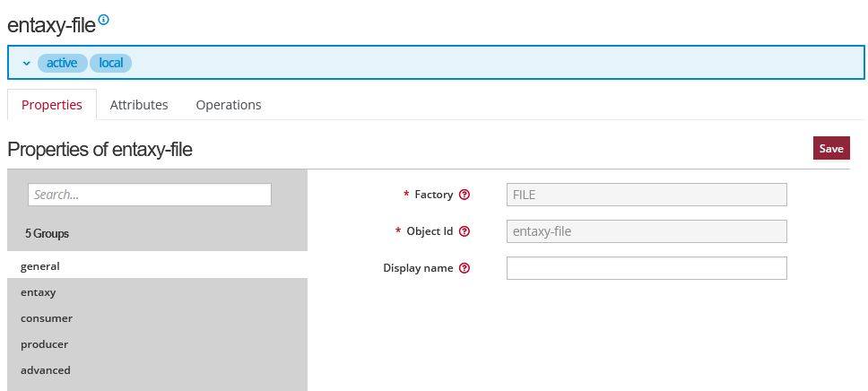868x391 pixels.
Task: Click the help icon next to Factory
Action: coord(464,195)
